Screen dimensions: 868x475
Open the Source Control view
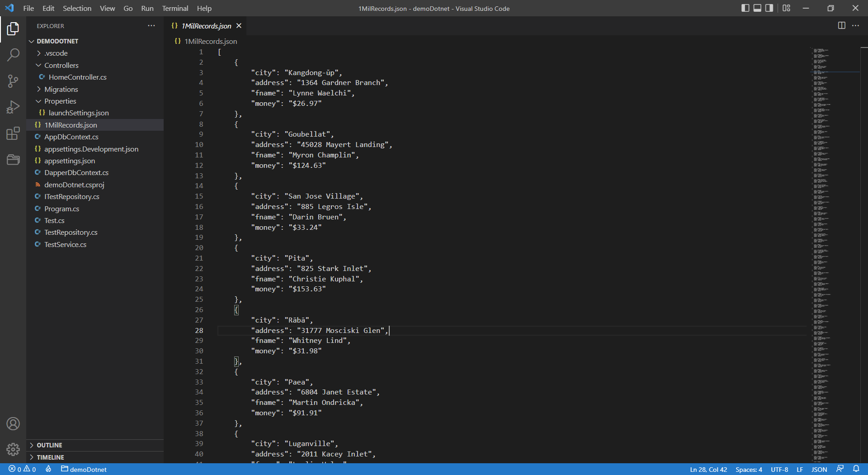[x=13, y=81]
